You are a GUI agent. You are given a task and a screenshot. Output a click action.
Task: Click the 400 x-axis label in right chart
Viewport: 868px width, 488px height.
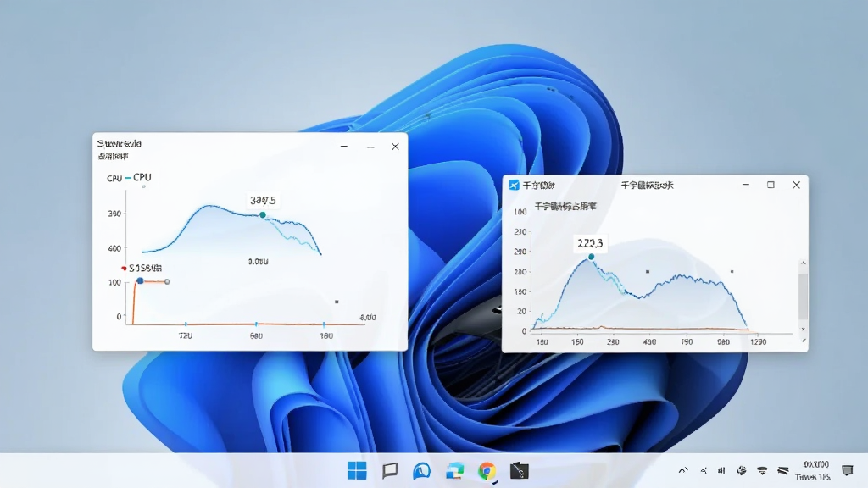pos(649,342)
